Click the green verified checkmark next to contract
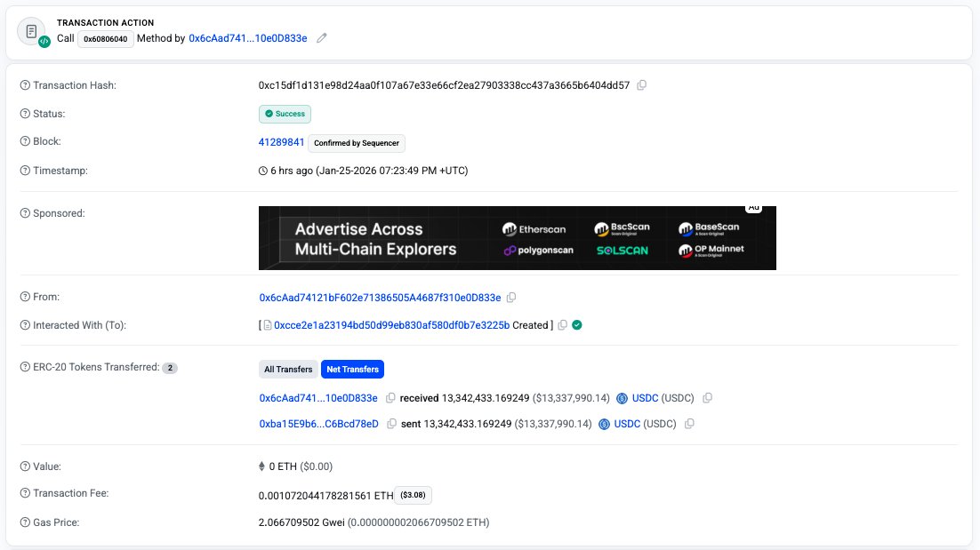Viewport: 980px width, 550px height. coord(575,325)
